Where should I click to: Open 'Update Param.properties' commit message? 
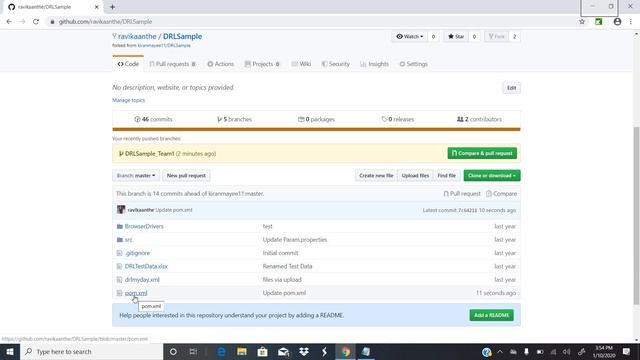pyautogui.click(x=295, y=240)
